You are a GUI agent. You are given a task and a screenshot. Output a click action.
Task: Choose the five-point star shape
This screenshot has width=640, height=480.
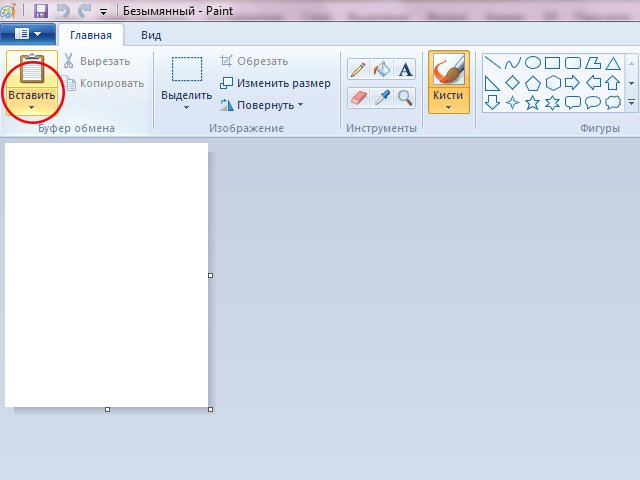tap(533, 102)
